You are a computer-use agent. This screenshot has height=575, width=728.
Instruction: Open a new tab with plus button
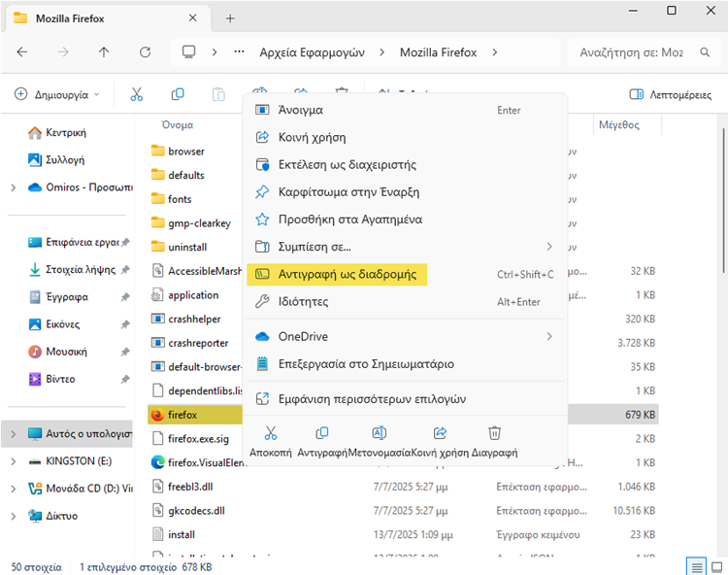point(230,18)
